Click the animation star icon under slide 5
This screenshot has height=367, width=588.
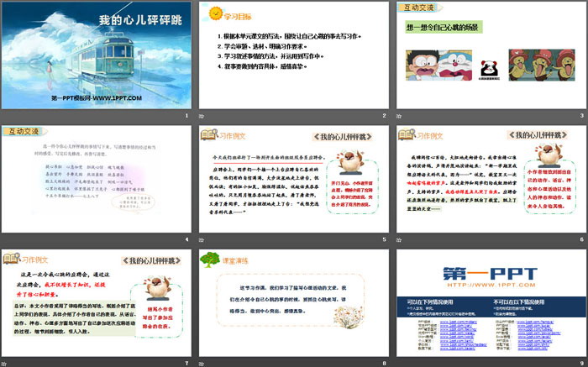(x=202, y=240)
